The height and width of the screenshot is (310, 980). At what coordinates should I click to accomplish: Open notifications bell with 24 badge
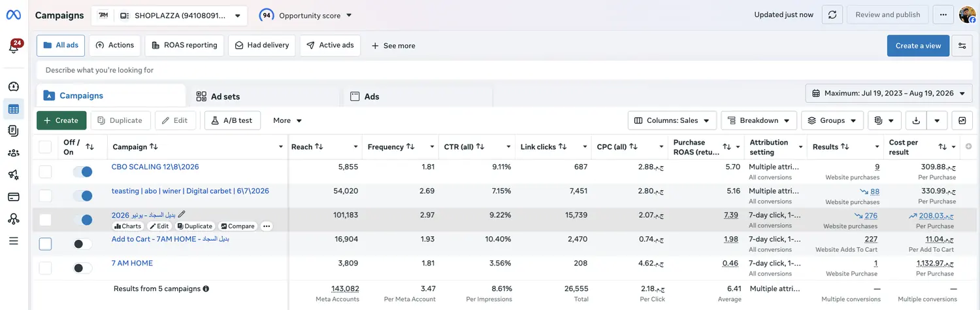14,46
